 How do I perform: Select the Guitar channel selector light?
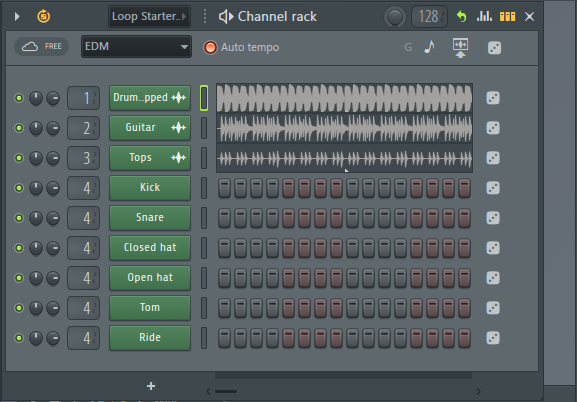point(204,128)
